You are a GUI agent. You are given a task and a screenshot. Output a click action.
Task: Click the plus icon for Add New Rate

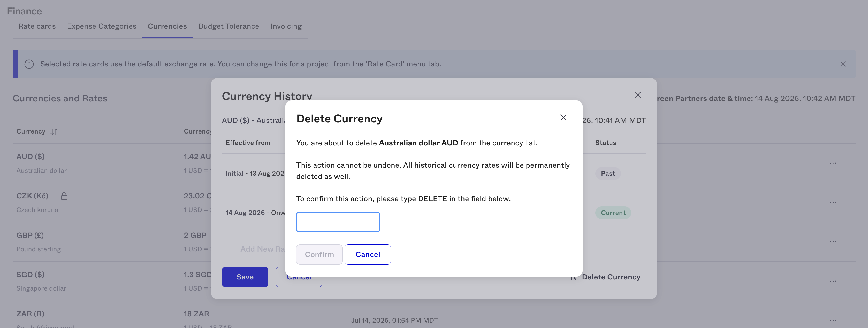click(x=232, y=249)
